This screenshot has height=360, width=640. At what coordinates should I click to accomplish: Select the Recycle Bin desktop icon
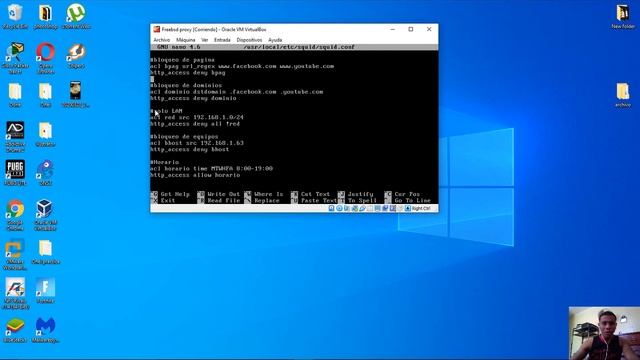(15, 16)
